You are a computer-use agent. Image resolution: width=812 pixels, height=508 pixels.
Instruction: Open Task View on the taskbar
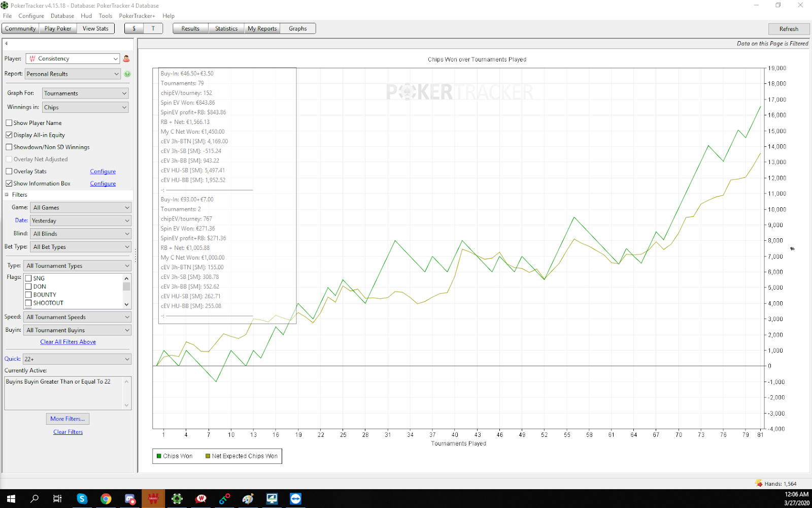point(57,499)
